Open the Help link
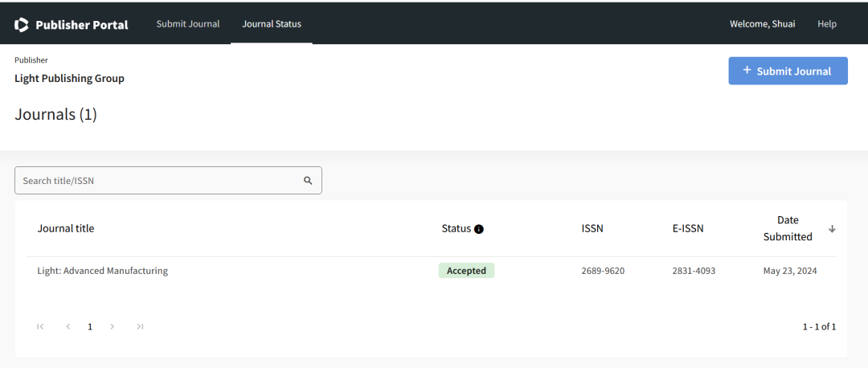Image resolution: width=868 pixels, height=368 pixels. [x=827, y=24]
